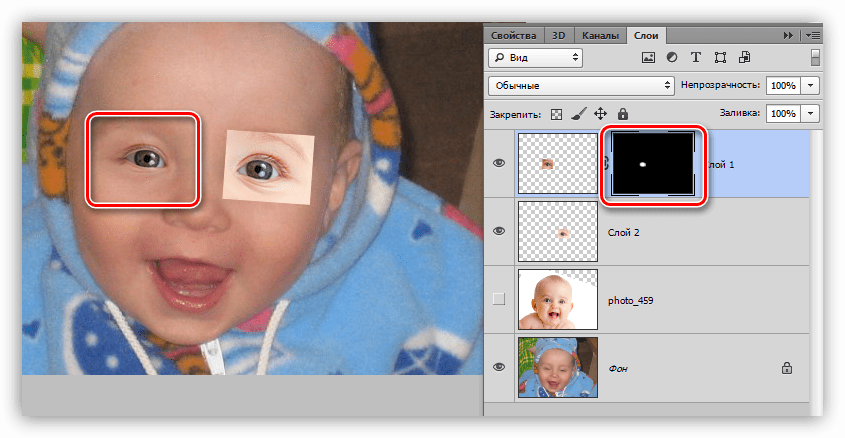This screenshot has width=845, height=438.
Task: Switch to the Свойства tab
Action: click(x=515, y=35)
